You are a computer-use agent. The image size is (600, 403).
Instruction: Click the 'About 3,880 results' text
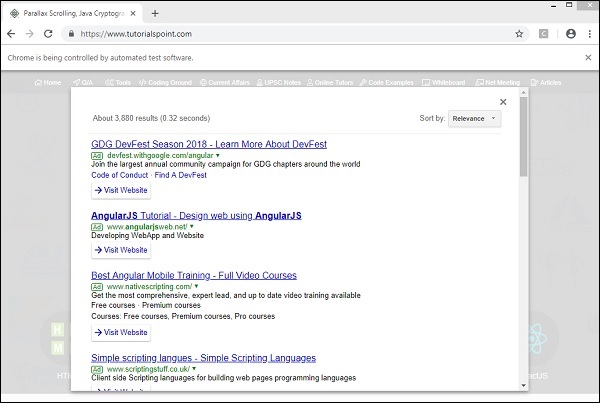[151, 118]
